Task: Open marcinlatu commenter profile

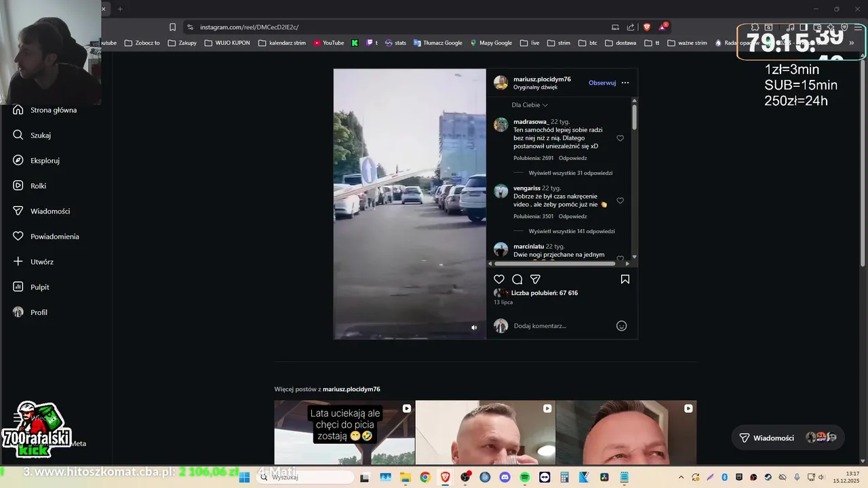Action: tap(529, 246)
